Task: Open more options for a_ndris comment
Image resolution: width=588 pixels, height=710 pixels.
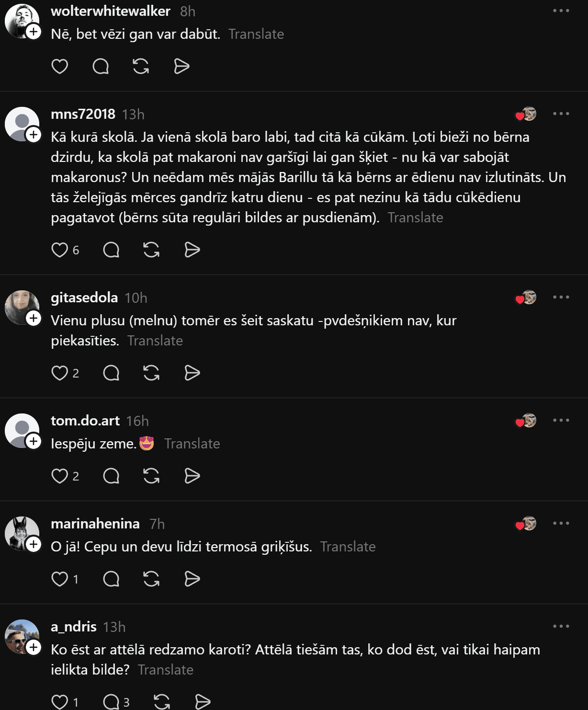Action: (x=561, y=626)
